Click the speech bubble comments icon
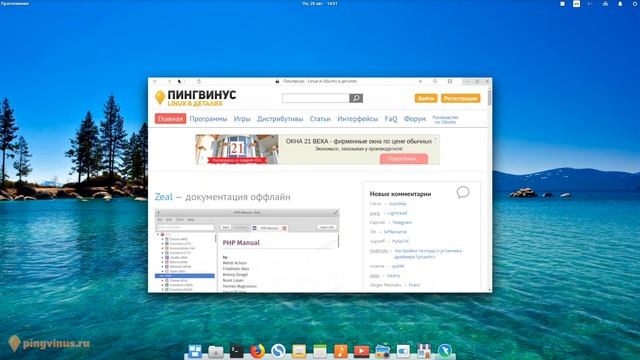640x360 pixels. (x=463, y=192)
